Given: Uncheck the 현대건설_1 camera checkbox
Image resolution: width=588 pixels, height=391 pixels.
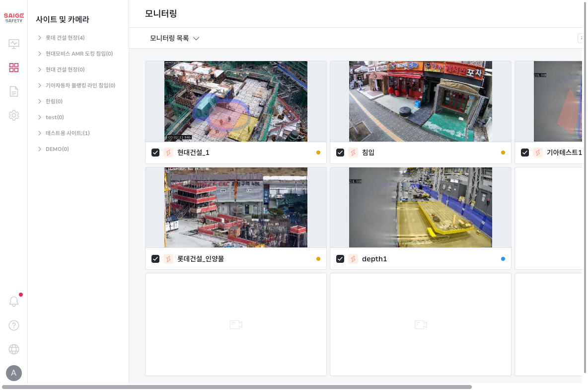Looking at the screenshot, I should pos(155,153).
